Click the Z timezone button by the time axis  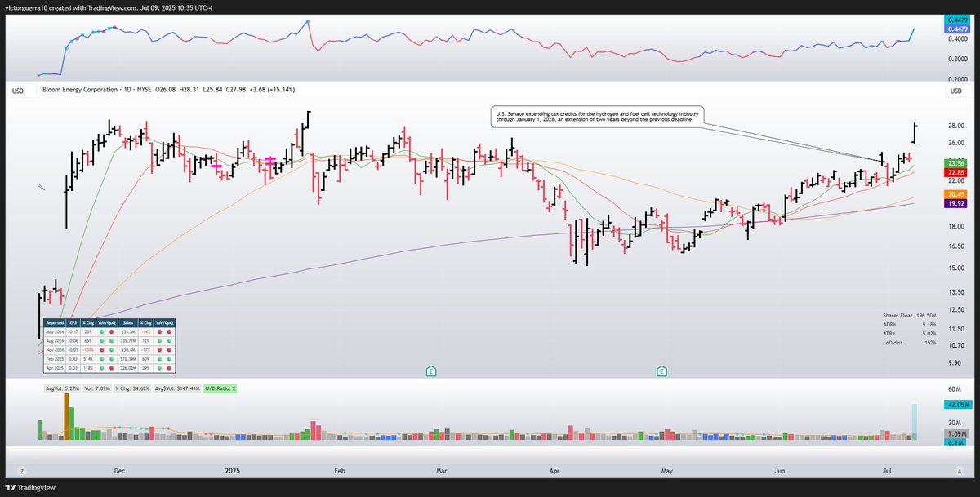[x=23, y=471]
